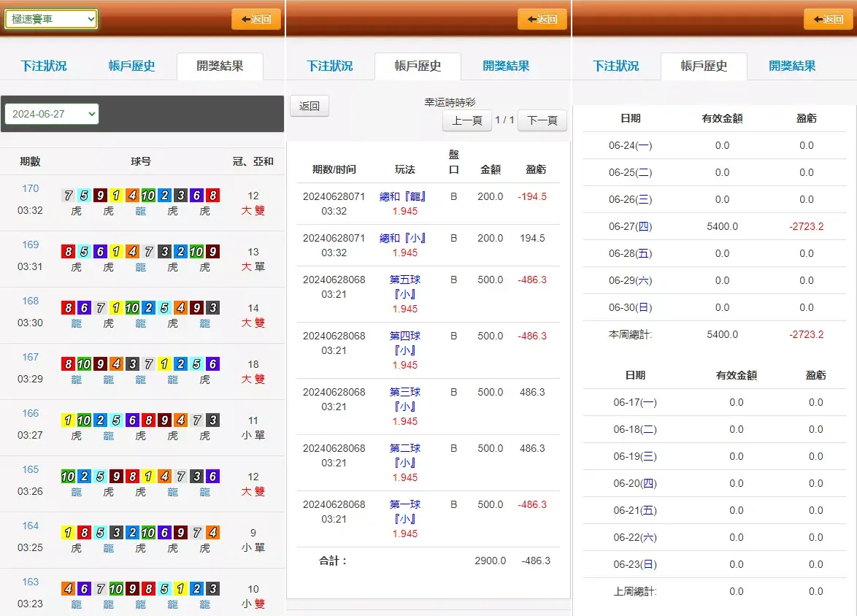This screenshot has width=857, height=616.
Task: Open the 極速賽車 game selector dropdown
Action: [x=51, y=19]
